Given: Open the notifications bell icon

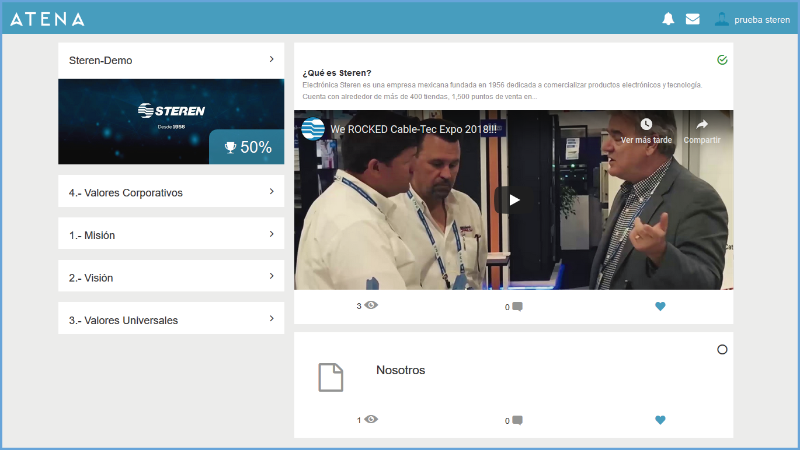Looking at the screenshot, I should (x=668, y=19).
